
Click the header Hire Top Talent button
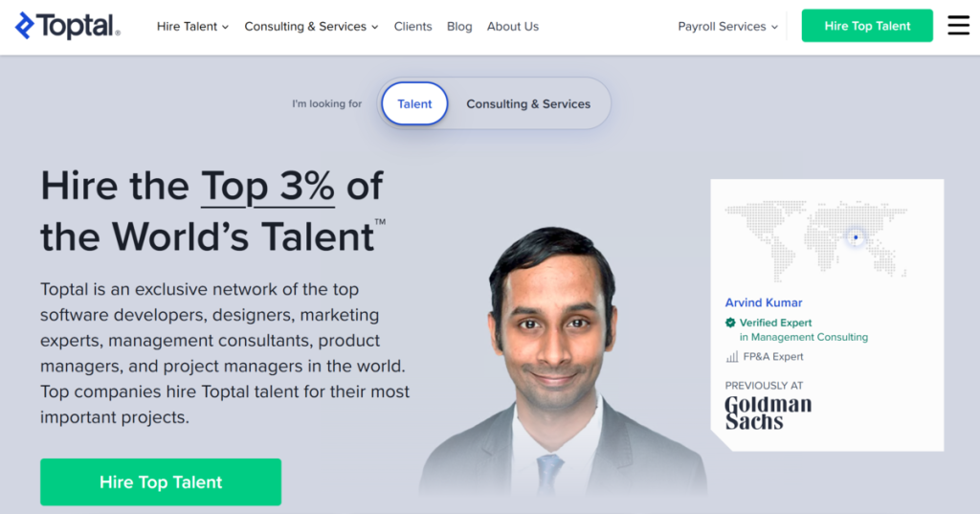click(867, 26)
